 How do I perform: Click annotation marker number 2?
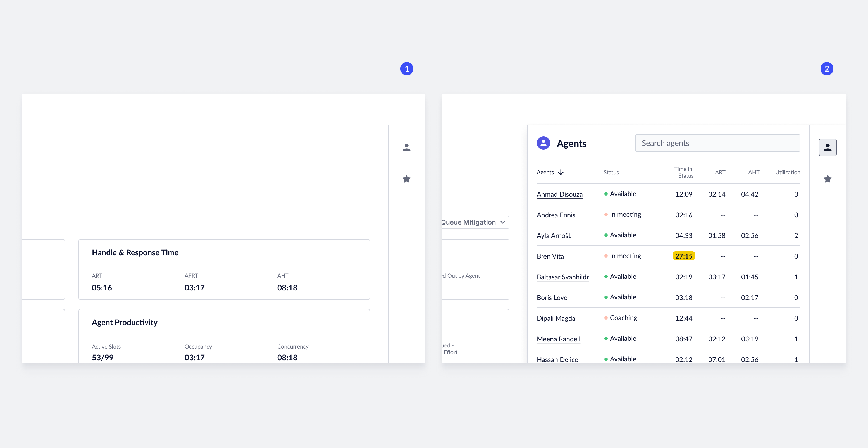click(827, 69)
